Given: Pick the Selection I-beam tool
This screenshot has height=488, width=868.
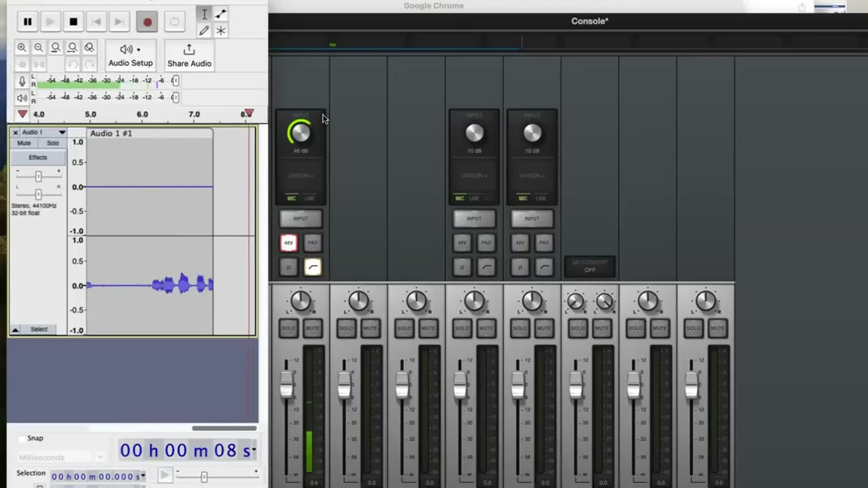Looking at the screenshot, I should pyautogui.click(x=203, y=14).
